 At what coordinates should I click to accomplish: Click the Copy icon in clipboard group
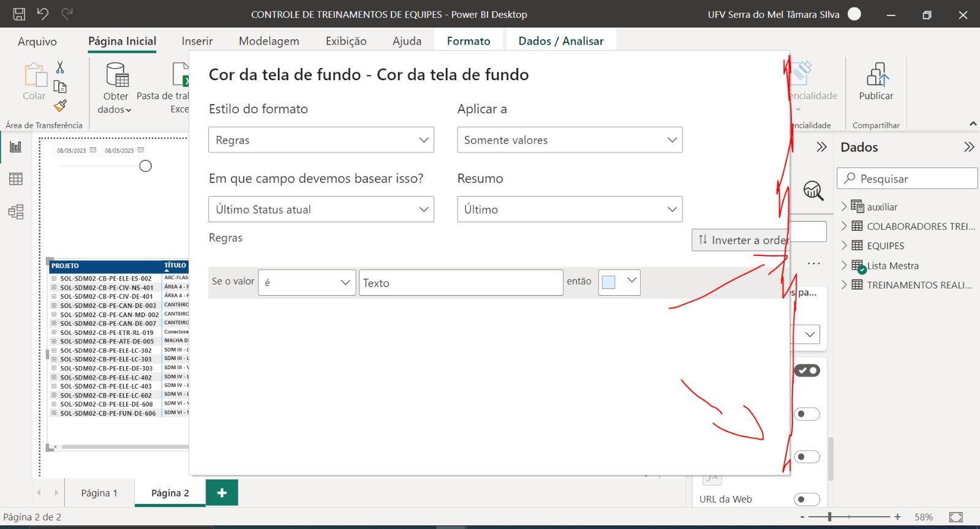click(x=60, y=86)
